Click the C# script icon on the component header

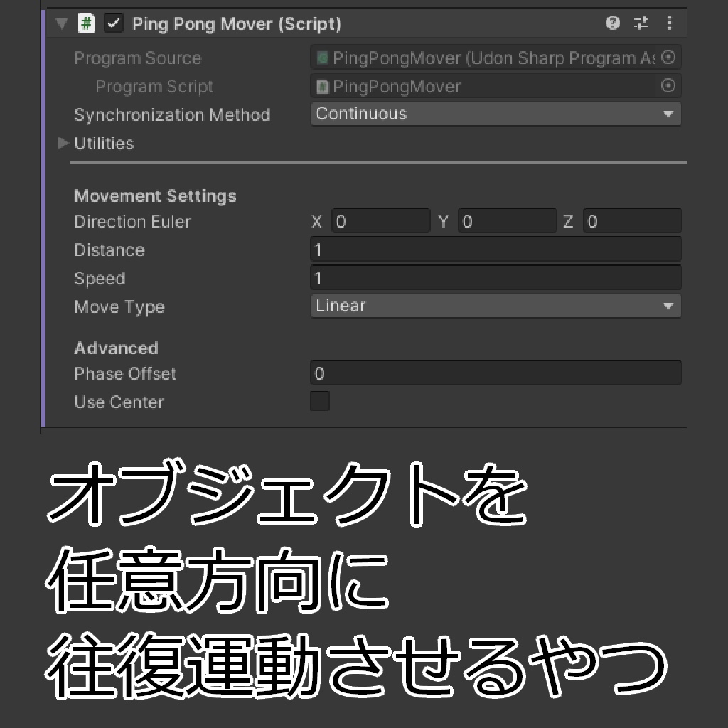coord(85,23)
